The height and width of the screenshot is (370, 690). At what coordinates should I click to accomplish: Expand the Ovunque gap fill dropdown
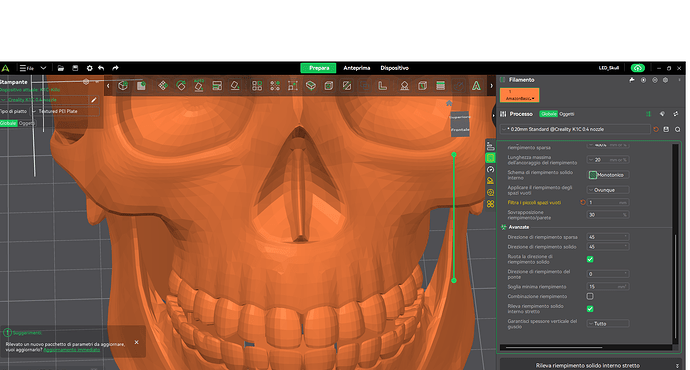point(608,190)
